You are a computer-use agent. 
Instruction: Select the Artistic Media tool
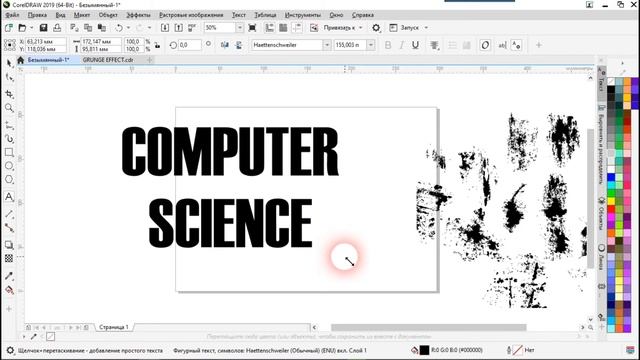[x=9, y=139]
